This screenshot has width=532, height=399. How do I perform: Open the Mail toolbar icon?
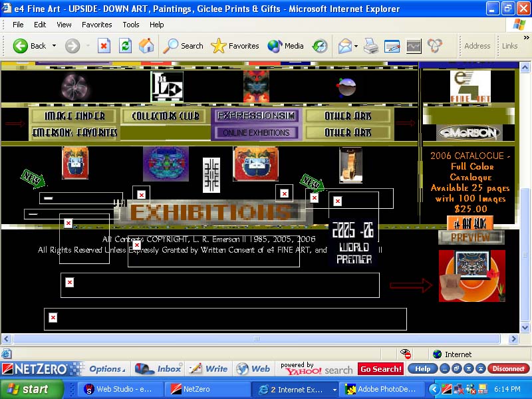(345, 46)
